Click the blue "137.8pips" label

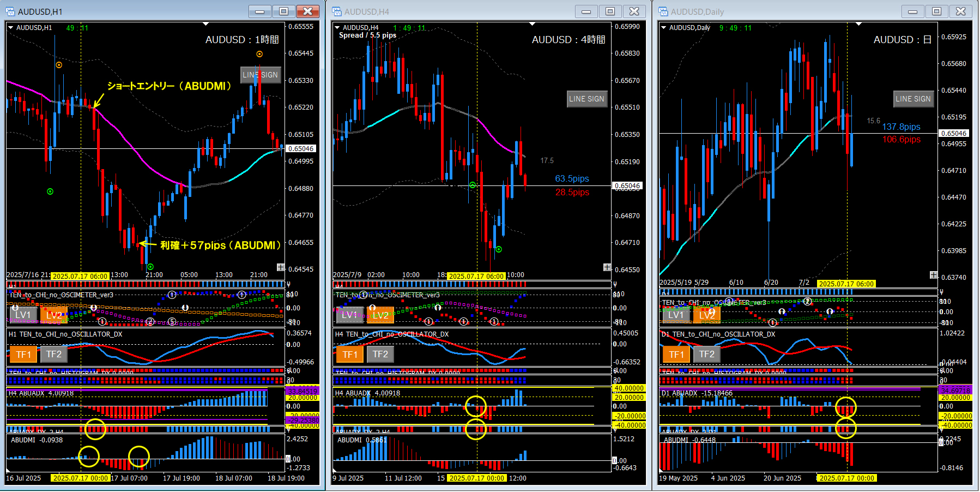pyautogui.click(x=901, y=127)
